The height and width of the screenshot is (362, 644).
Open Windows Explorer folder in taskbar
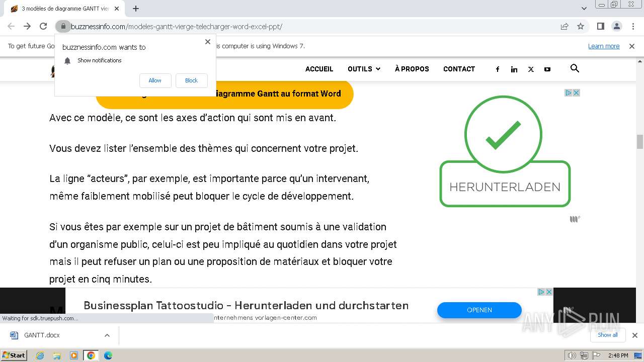click(57, 355)
